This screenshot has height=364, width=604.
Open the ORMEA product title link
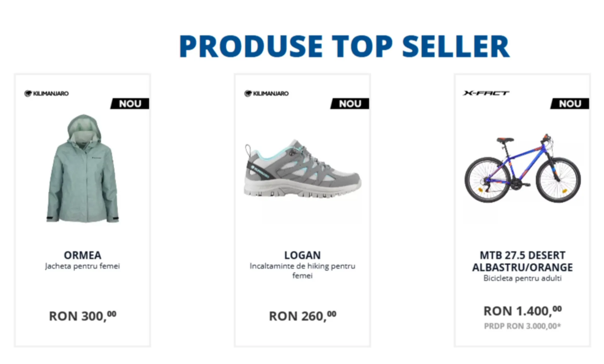[82, 255]
